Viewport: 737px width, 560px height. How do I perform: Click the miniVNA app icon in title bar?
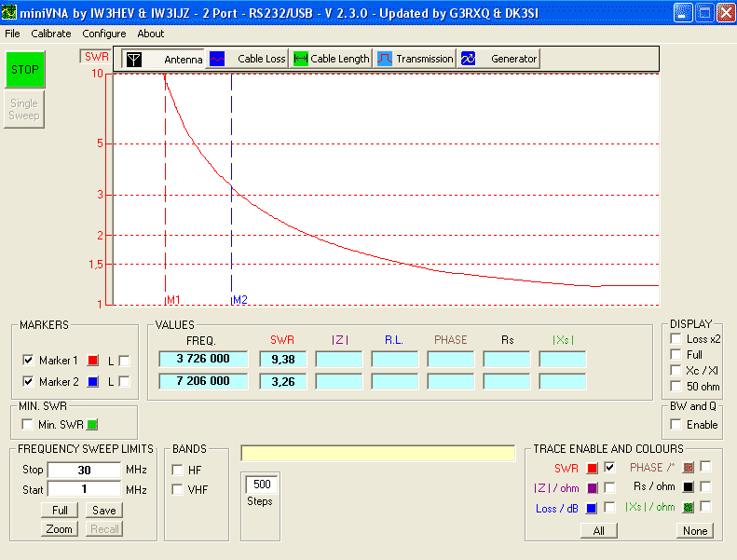[8, 12]
